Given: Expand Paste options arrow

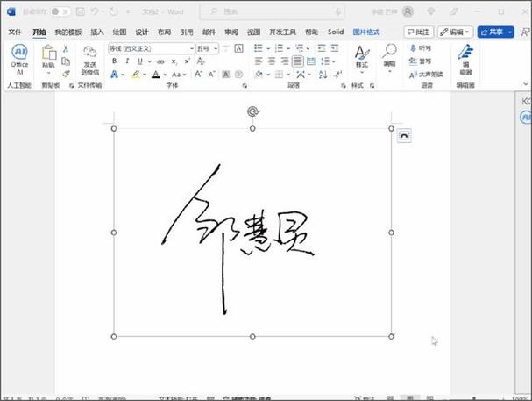Looking at the screenshot, I should [48, 73].
